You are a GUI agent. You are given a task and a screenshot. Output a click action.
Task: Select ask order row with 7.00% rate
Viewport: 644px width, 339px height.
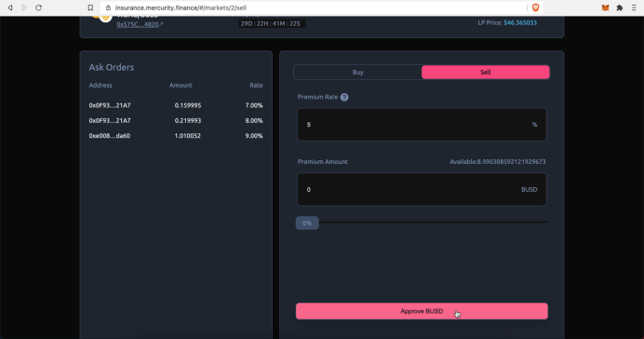click(176, 105)
